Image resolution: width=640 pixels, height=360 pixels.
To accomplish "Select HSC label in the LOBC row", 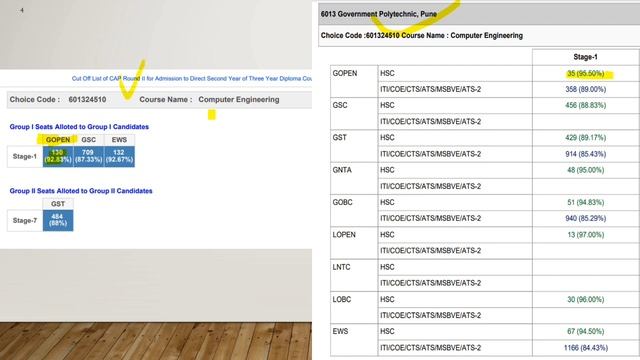I will [387, 299].
